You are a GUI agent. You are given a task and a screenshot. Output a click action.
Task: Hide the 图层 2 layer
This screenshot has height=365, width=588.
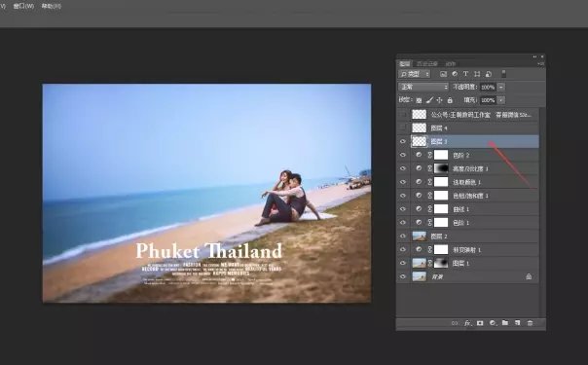(403, 237)
